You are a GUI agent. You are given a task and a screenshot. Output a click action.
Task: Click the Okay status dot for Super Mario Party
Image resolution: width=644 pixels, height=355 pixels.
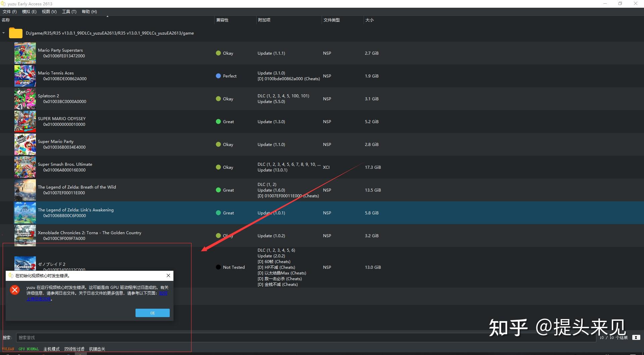point(218,144)
